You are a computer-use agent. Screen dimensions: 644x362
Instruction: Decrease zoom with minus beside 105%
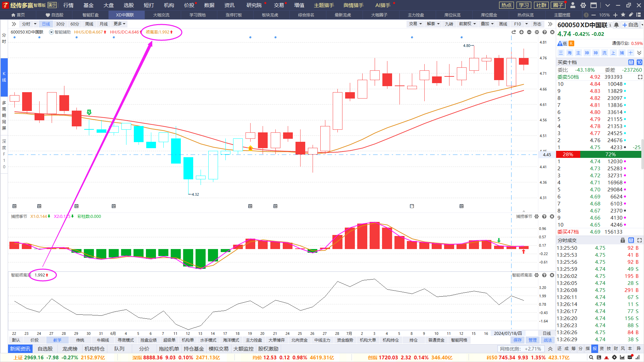coord(593,15)
